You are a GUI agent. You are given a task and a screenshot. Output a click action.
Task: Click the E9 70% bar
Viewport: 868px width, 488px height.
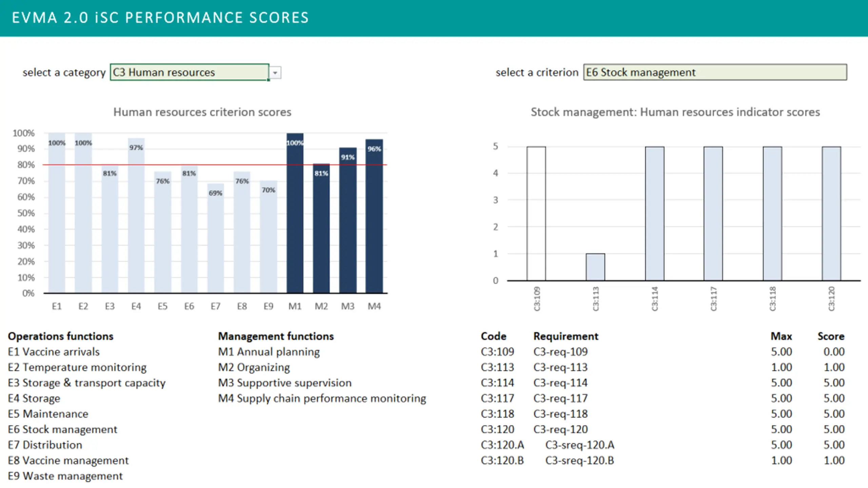(x=269, y=237)
